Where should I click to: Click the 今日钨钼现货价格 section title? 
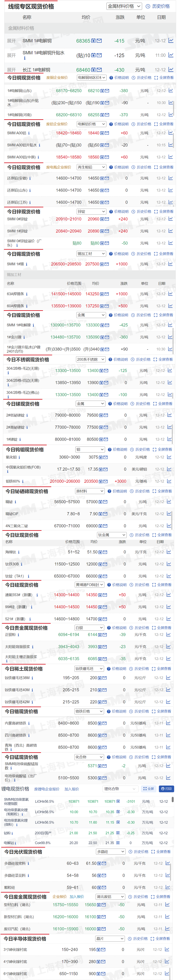point(25,450)
